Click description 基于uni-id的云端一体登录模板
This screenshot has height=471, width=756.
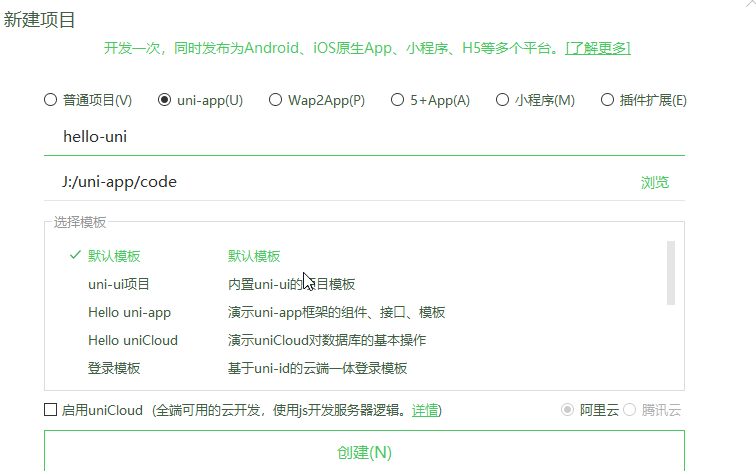(317, 368)
